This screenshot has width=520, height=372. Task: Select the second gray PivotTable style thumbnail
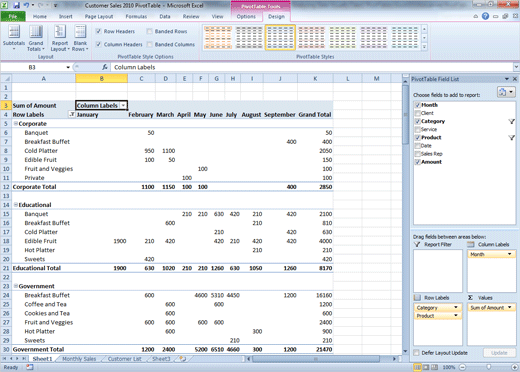pyautogui.click(x=249, y=37)
